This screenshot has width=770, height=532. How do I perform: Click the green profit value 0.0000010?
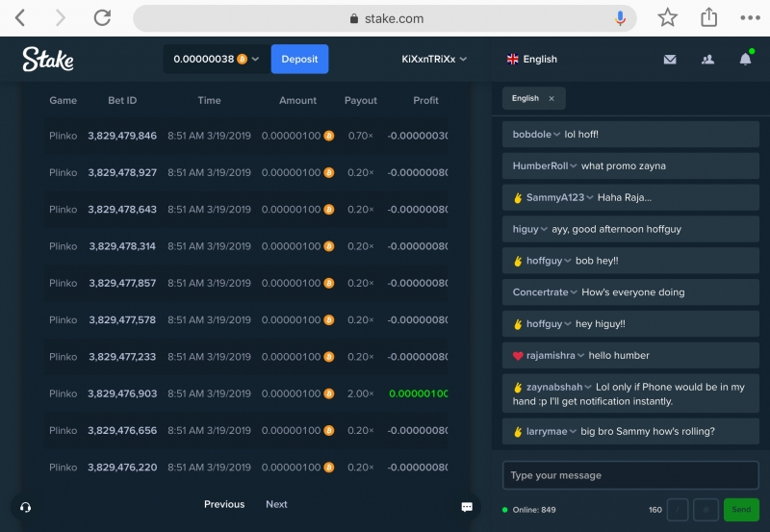(418, 393)
